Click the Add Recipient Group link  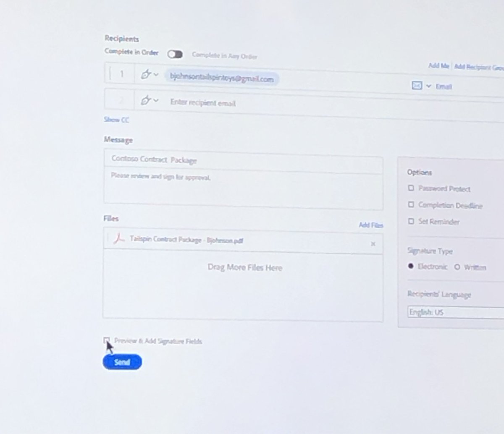click(x=479, y=66)
